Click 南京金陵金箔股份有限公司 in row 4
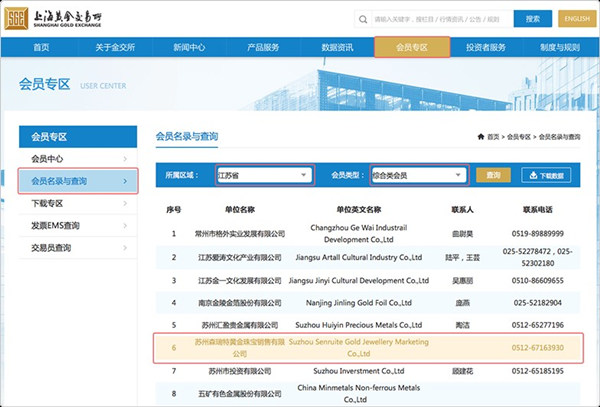Image resolution: width=600 pixels, height=407 pixels. (x=240, y=303)
